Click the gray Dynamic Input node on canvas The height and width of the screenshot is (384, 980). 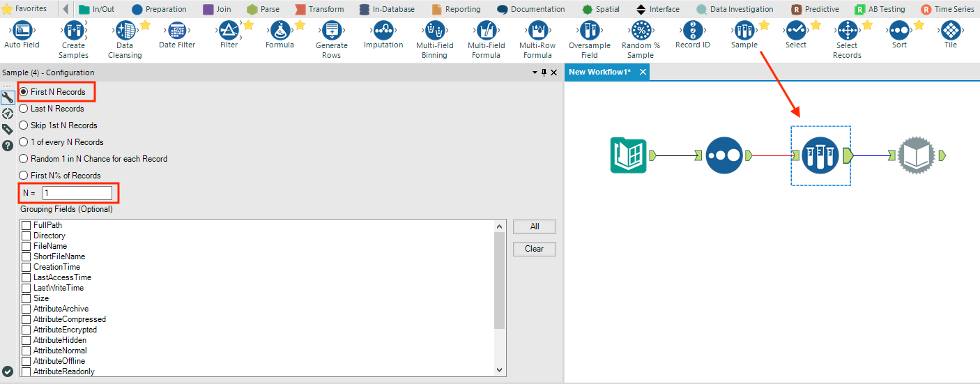[x=915, y=155]
